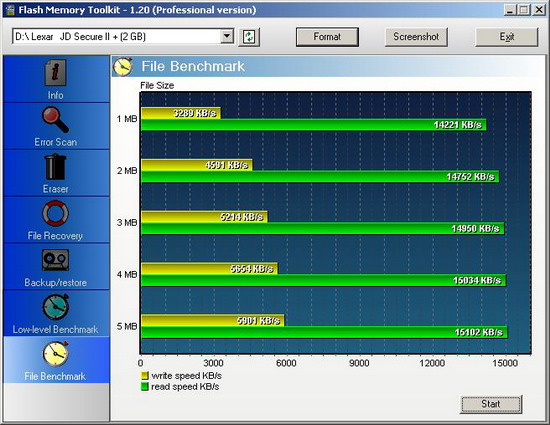Viewport: 550px width, 425px height.
Task: Open File Recovery lifebuoy icon
Action: 55,213
